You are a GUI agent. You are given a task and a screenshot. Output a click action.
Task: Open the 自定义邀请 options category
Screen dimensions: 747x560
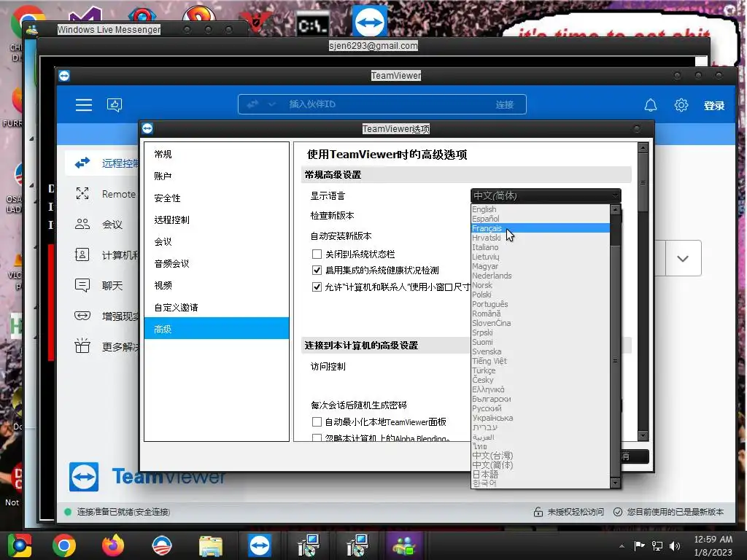click(216, 308)
